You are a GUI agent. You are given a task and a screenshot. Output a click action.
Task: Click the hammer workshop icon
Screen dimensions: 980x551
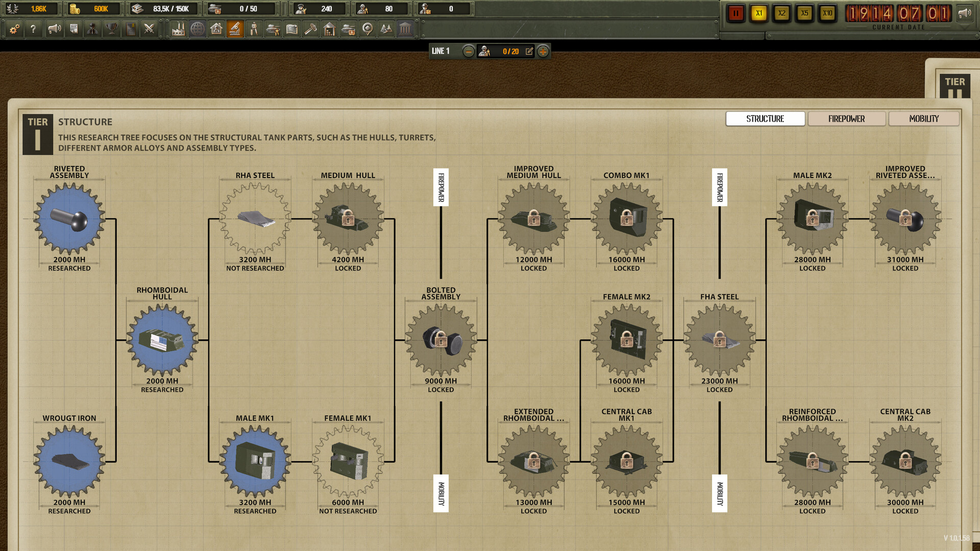pos(310,29)
